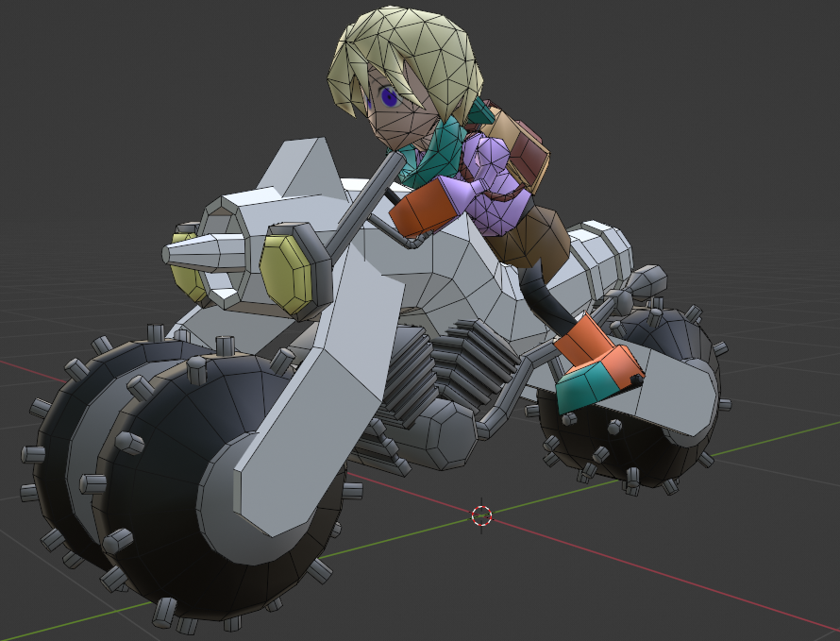Select the white fuel tank body
840x641 pixels.
pyautogui.click(x=453, y=274)
